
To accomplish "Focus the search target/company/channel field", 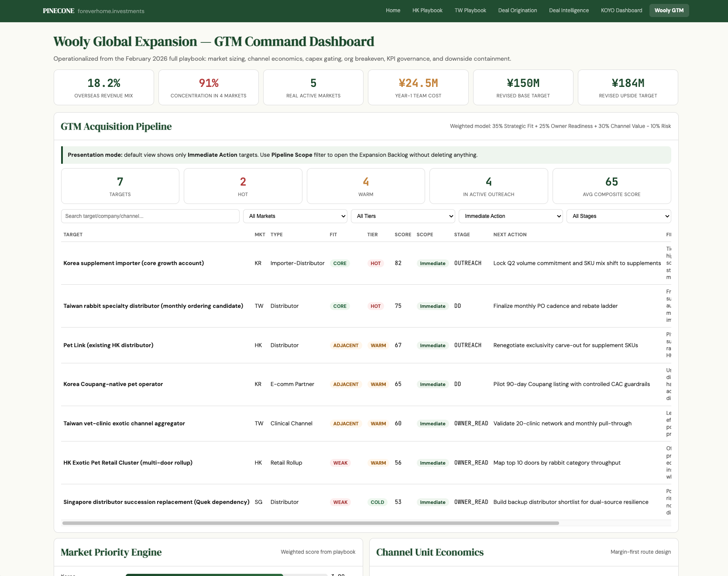I will (150, 216).
